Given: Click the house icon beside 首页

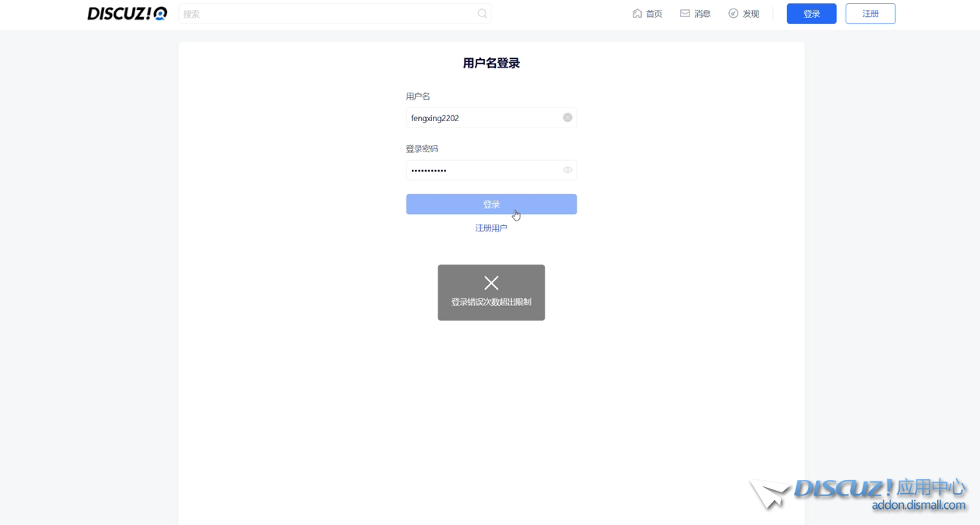Looking at the screenshot, I should tap(637, 13).
